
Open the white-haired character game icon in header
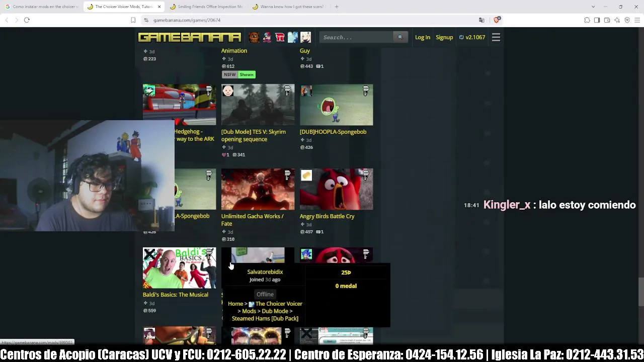[305, 37]
